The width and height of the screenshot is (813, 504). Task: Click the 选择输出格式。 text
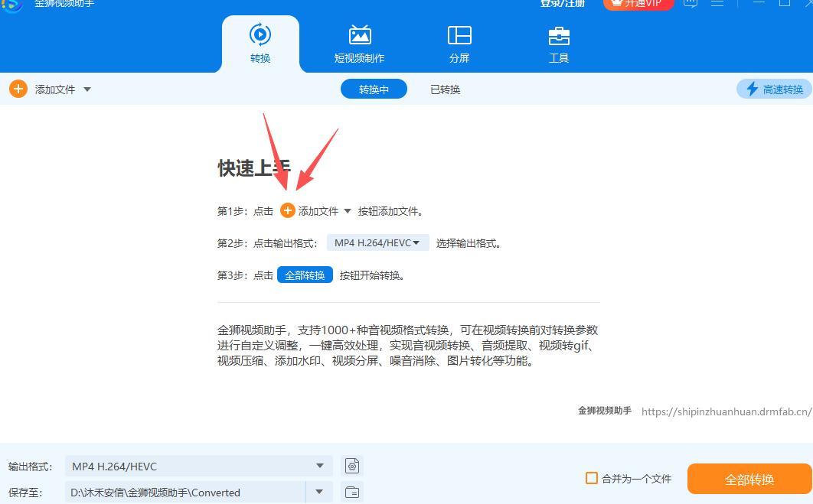(469, 243)
